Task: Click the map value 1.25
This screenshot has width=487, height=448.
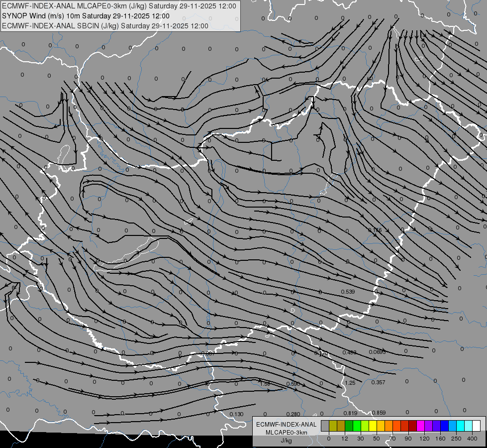Action: coord(350,383)
